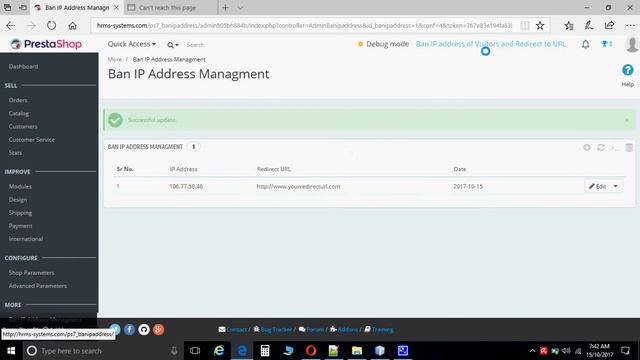Show hidden system tray icons
The image size is (640, 360).
pyautogui.click(x=532, y=351)
